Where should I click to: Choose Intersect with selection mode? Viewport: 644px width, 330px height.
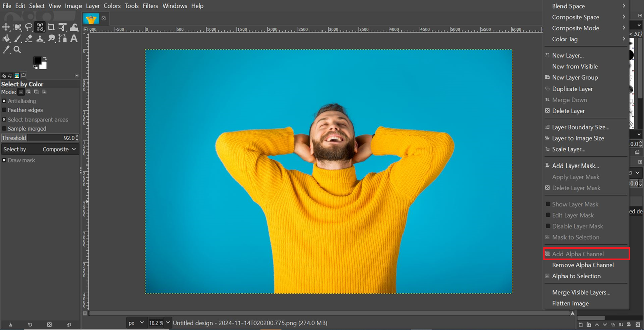coord(44,92)
